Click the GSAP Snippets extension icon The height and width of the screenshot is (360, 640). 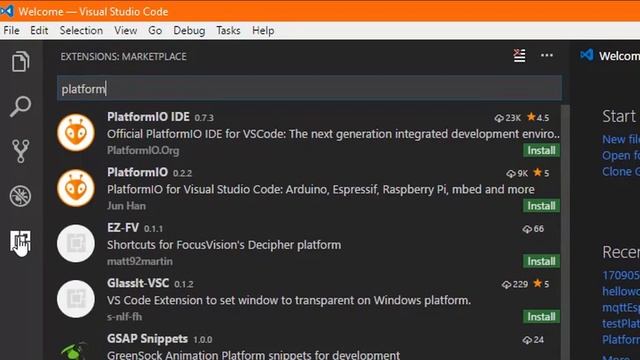(75, 350)
